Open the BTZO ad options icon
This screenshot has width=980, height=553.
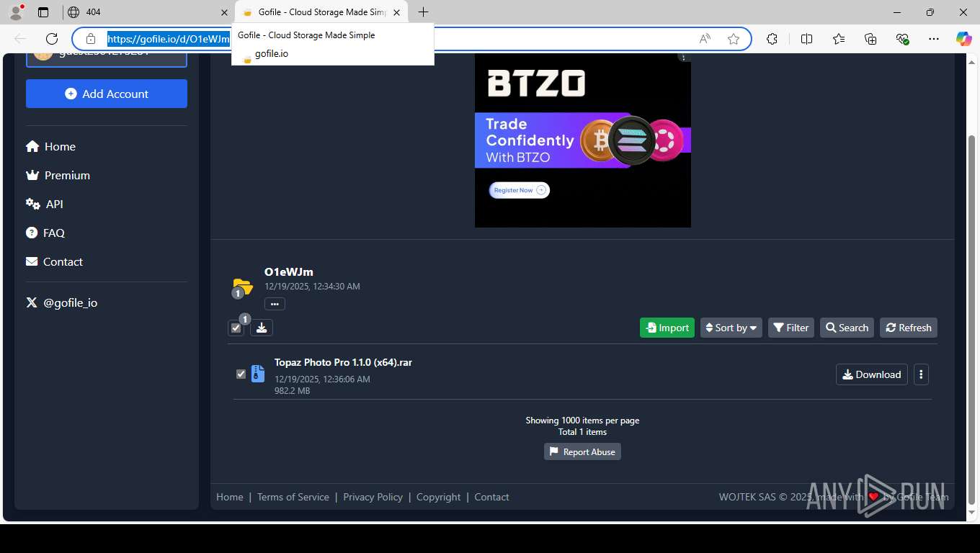point(684,58)
